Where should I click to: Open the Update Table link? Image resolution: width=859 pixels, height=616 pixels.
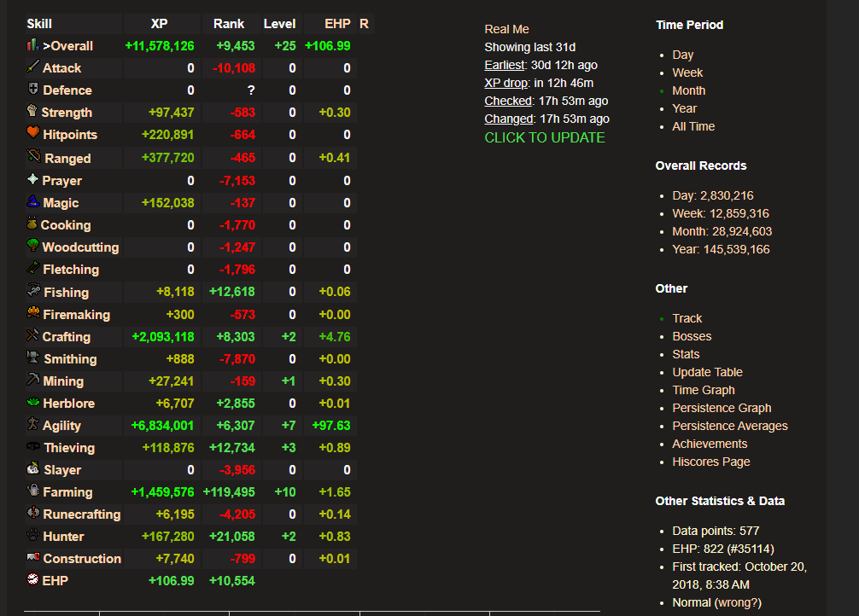707,372
